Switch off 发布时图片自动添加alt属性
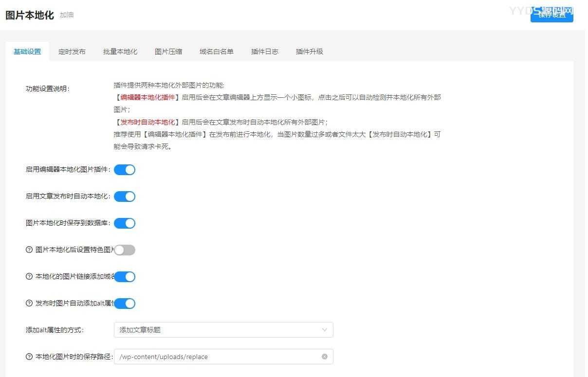Screen dimensions: 588x377 point(125,303)
